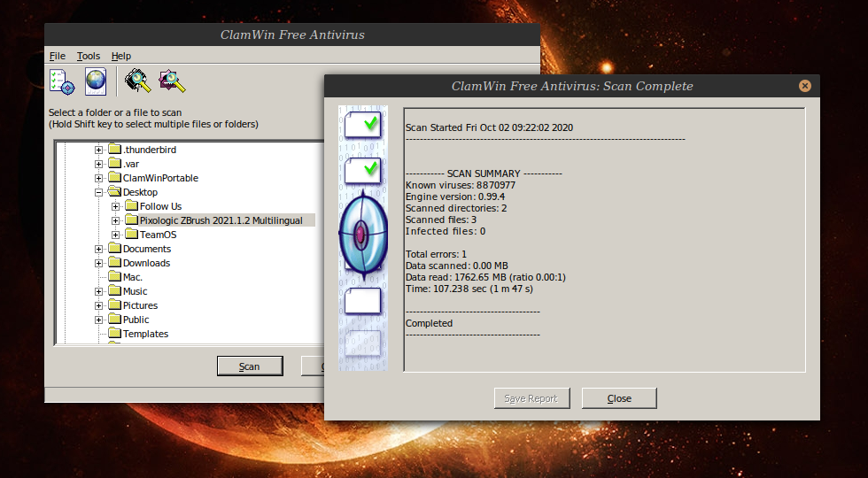Expand the Pixologic ZBrush folder node

(115, 220)
